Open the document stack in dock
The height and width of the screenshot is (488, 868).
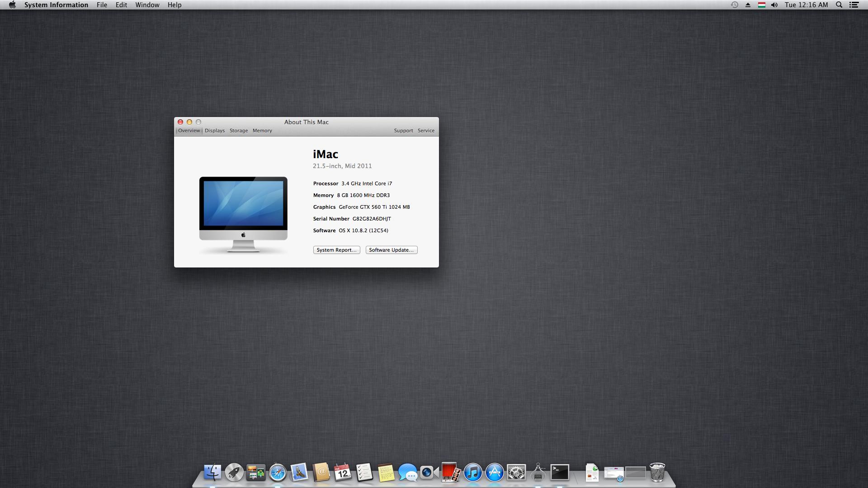[x=592, y=473]
